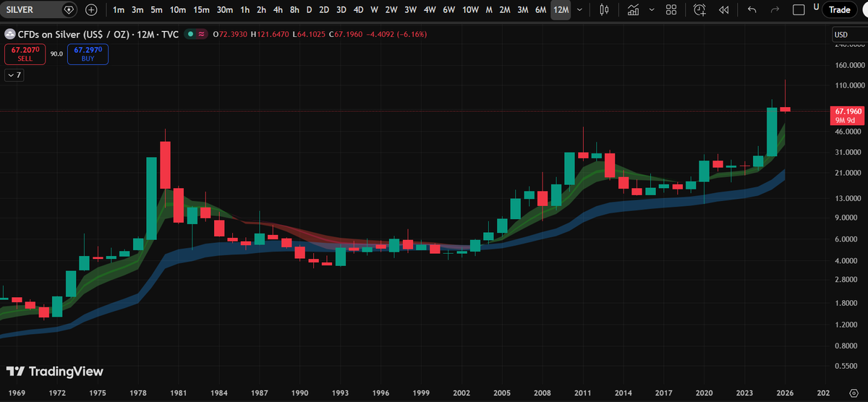Switch to the D daily interval
868x402 pixels.
[x=310, y=10]
